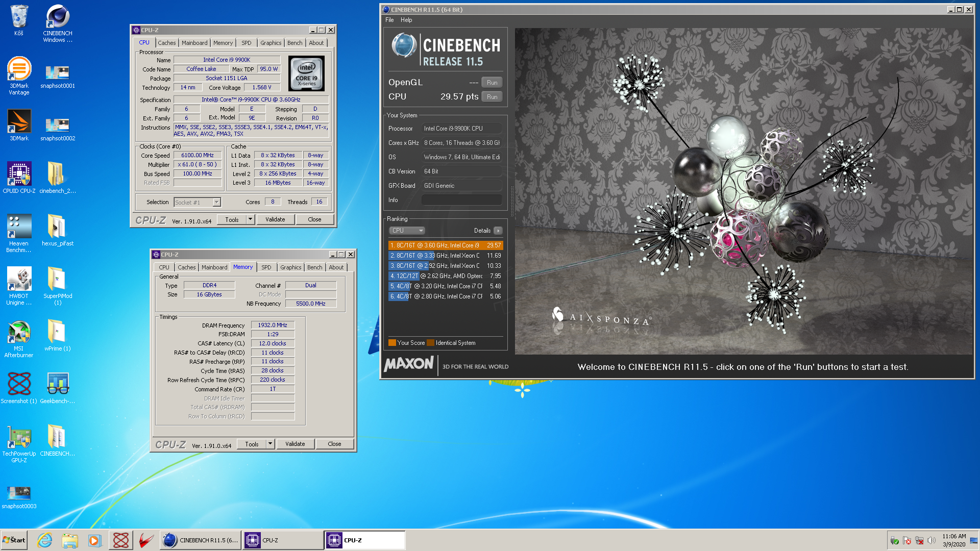
Task: Run the CPU benchmark in CINEBENCH
Action: [x=492, y=97]
